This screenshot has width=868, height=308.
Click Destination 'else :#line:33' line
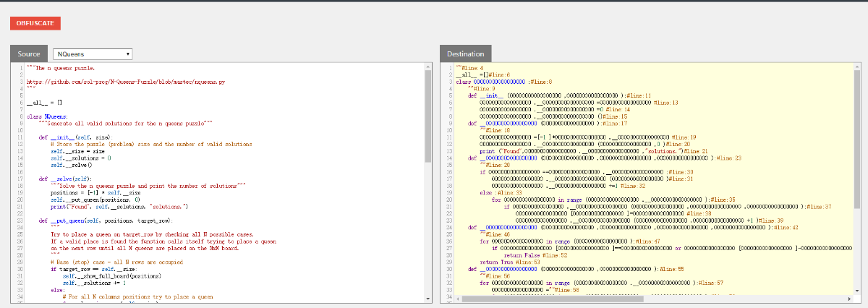click(x=502, y=193)
